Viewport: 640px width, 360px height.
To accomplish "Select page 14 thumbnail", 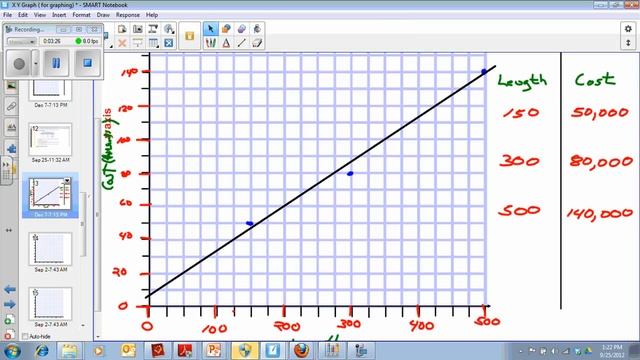I will (50, 249).
